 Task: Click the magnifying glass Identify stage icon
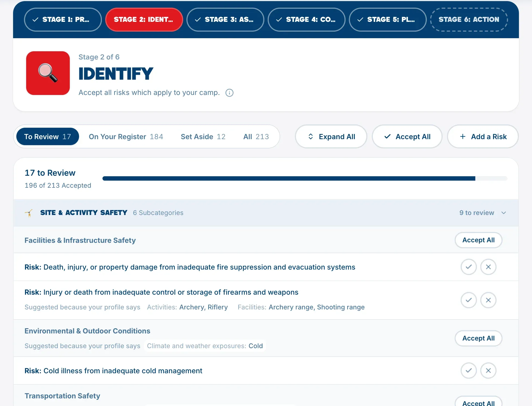(x=48, y=73)
